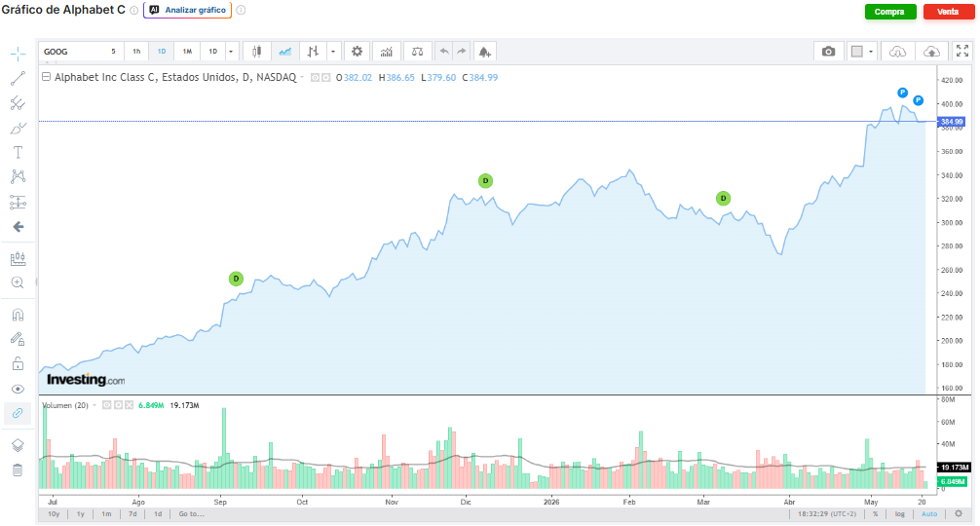Activate the zoom in tool

(x=19, y=282)
